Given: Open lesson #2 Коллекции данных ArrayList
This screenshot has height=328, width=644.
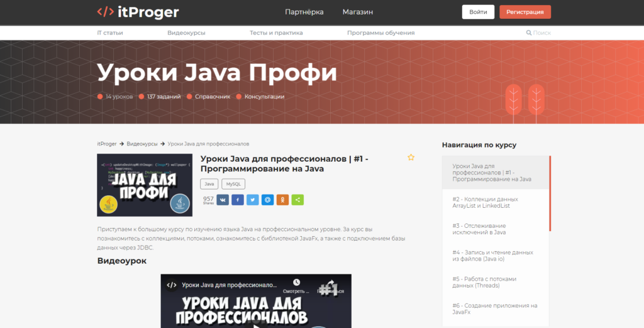Looking at the screenshot, I should click(485, 203).
